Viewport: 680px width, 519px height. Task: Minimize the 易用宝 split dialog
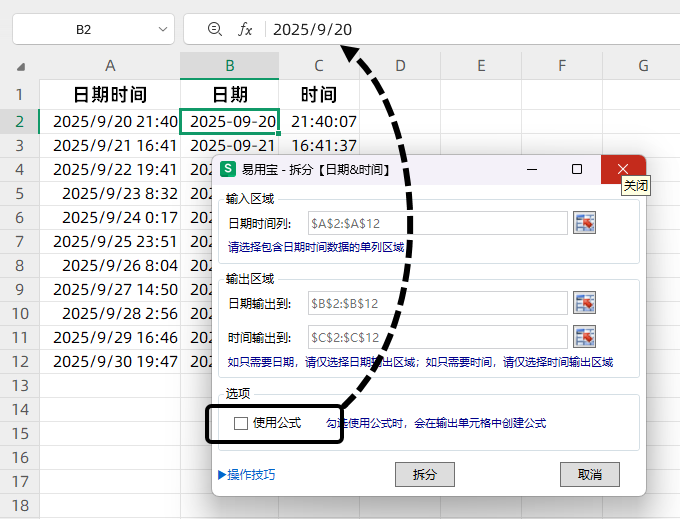pyautogui.click(x=531, y=169)
